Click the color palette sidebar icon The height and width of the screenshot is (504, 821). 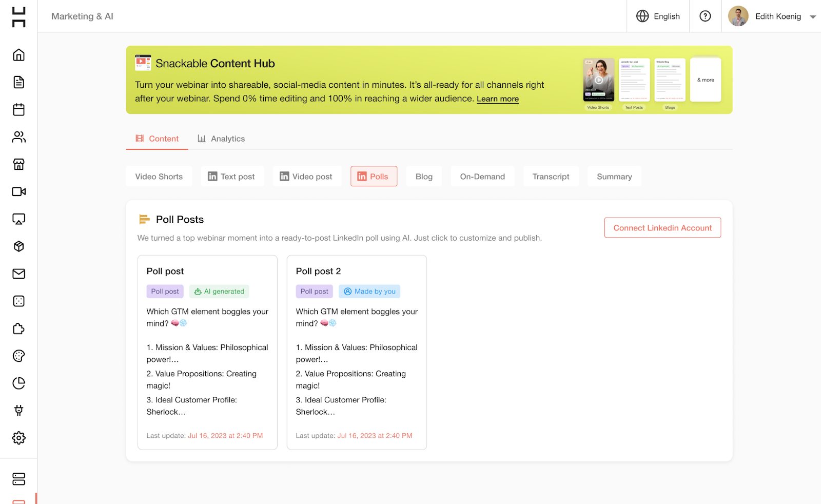click(18, 356)
